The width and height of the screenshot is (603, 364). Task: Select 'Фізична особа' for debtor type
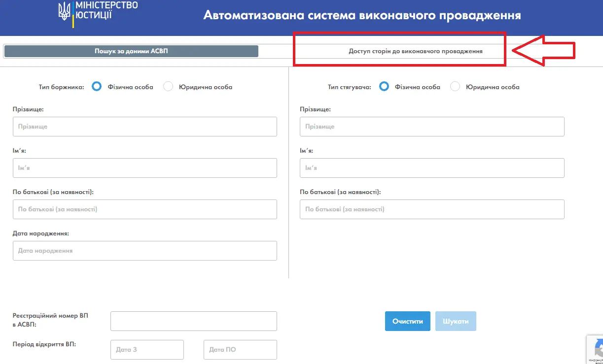click(97, 87)
